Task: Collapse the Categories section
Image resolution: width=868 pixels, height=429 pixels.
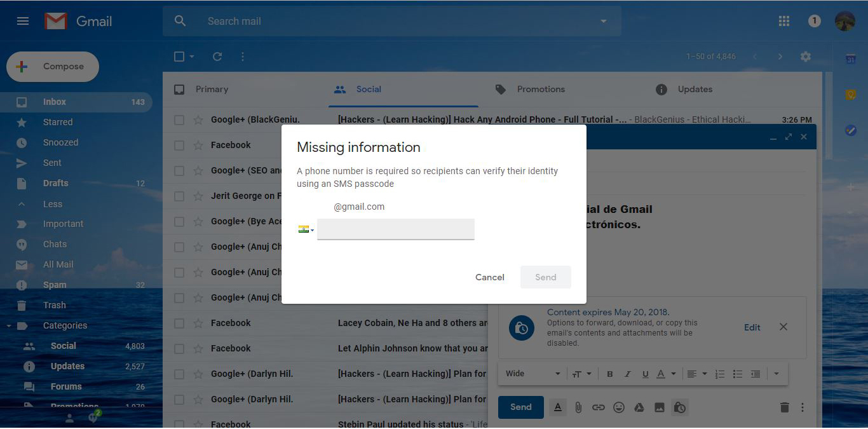Action: tap(9, 326)
